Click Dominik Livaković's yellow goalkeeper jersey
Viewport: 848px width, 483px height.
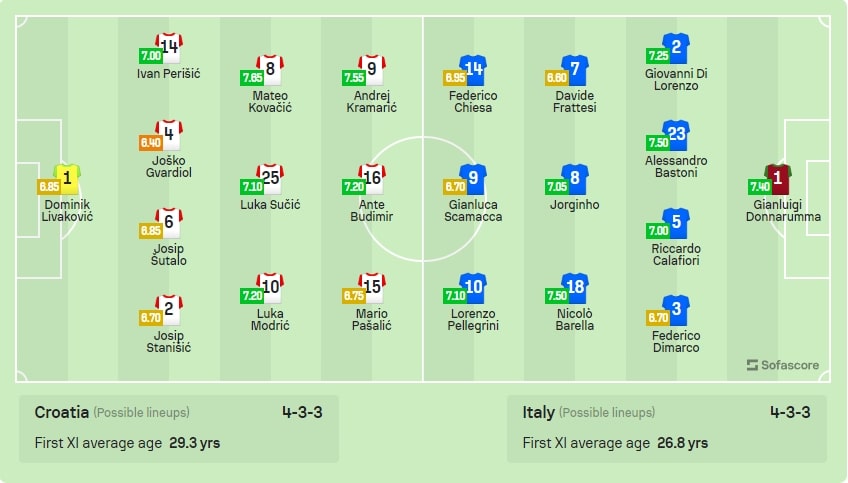pyautogui.click(x=67, y=180)
